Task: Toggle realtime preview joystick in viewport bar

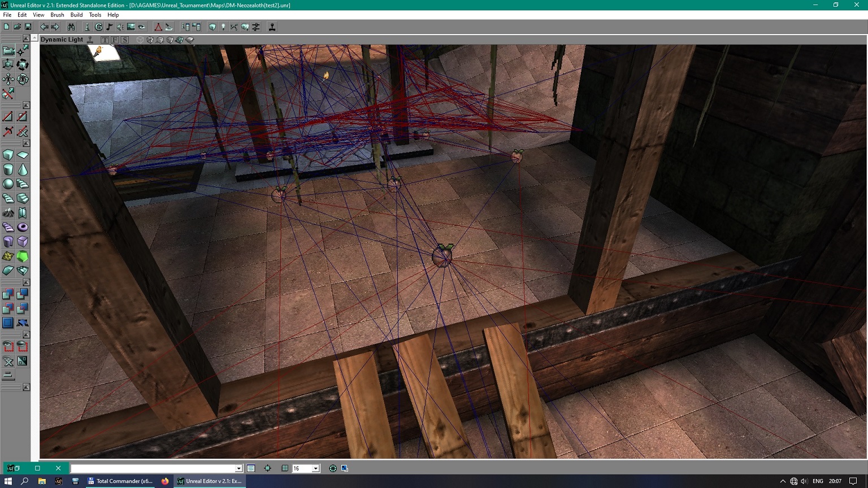Action: click(x=90, y=40)
